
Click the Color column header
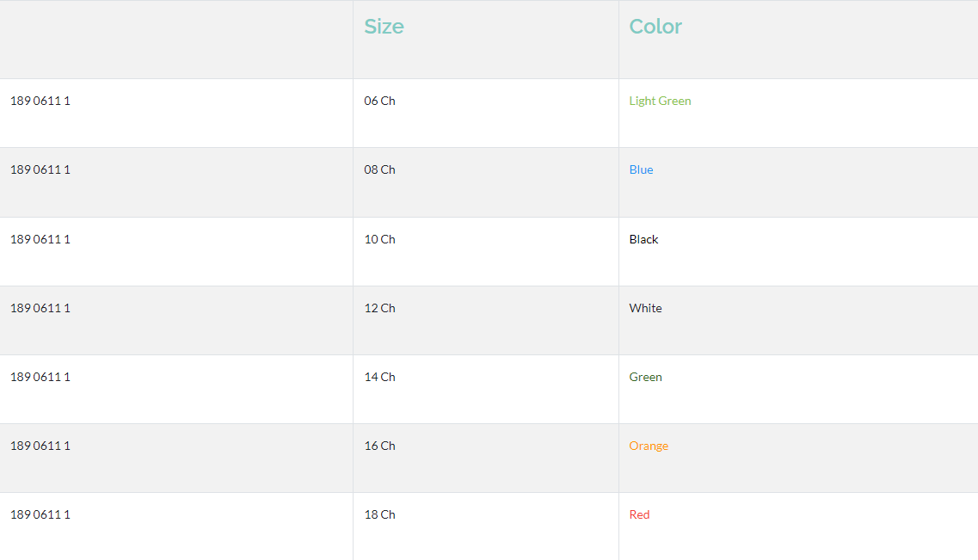(x=655, y=26)
